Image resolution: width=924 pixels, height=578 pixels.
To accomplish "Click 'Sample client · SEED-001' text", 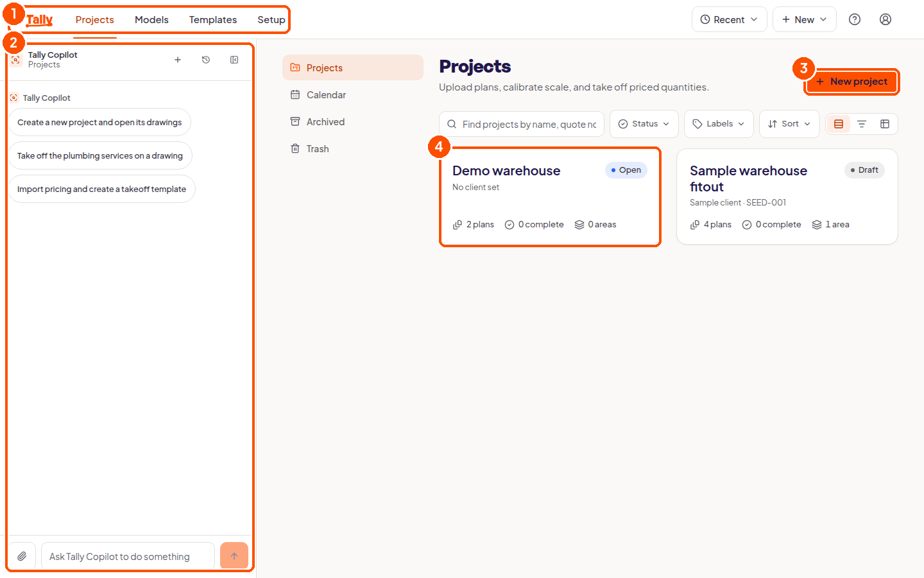I will 738,203.
